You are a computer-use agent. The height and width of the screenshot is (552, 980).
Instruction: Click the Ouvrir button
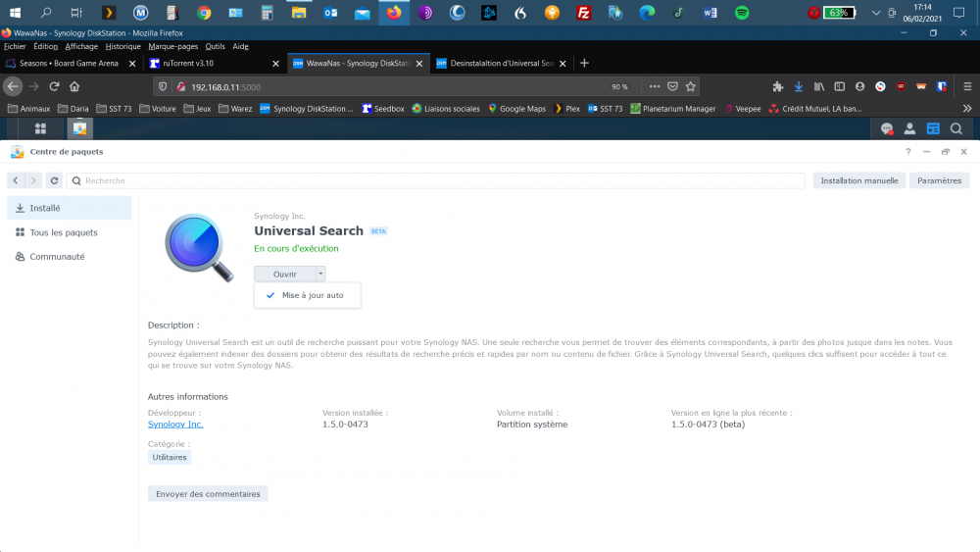pos(285,274)
